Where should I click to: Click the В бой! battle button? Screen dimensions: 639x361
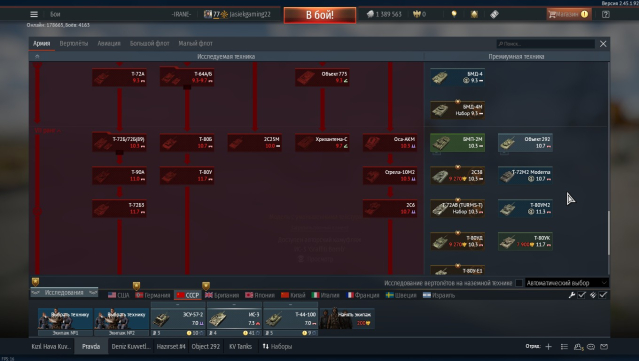320,15
